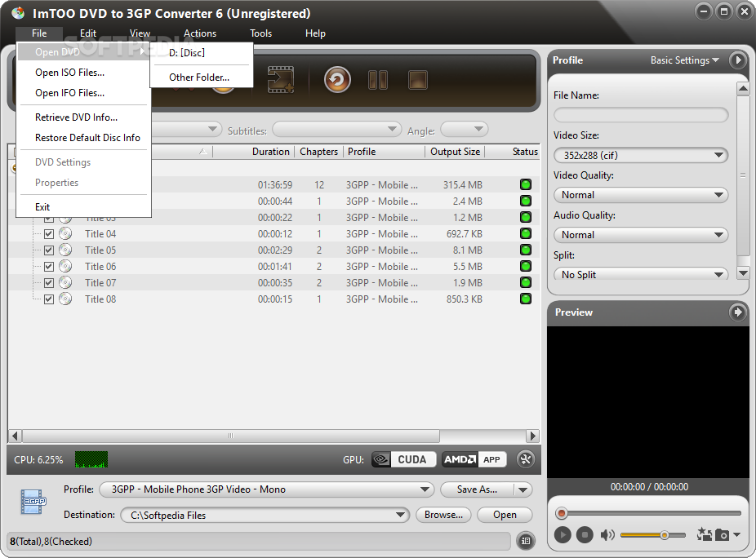756x558 pixels.
Task: Open the Angle dropdown
Action: coord(465,129)
